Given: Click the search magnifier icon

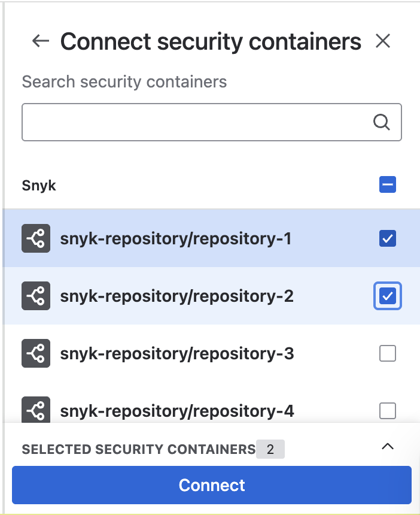Looking at the screenshot, I should [x=381, y=122].
